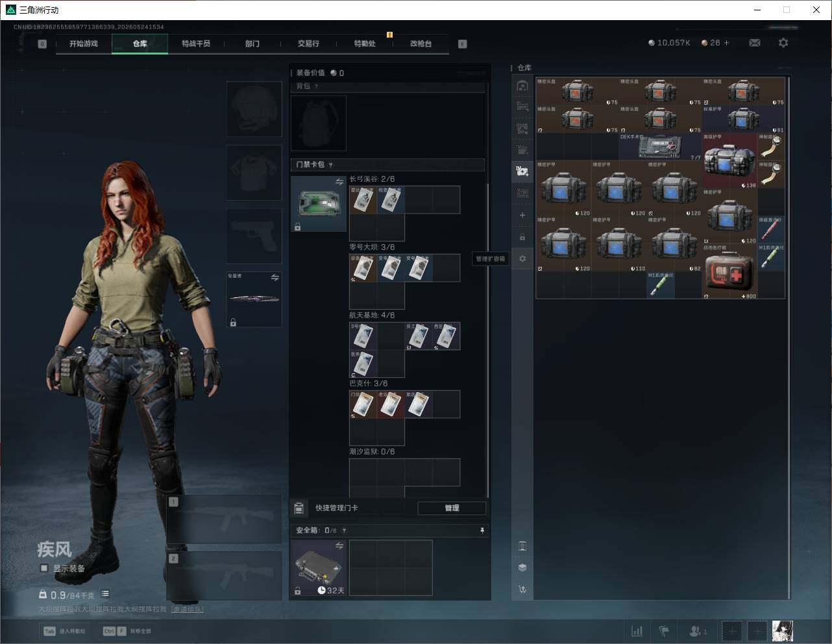Click the 进入特勤处 shortcut button
832x644 pixels.
tap(64, 631)
